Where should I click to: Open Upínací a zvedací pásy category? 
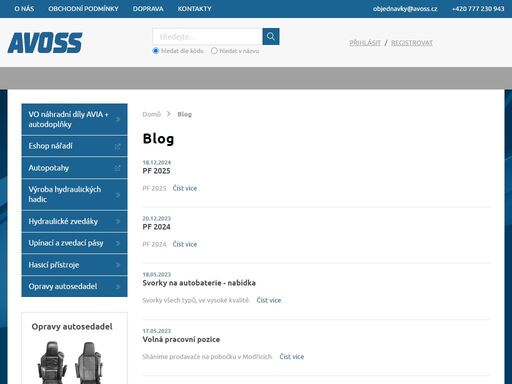74,243
